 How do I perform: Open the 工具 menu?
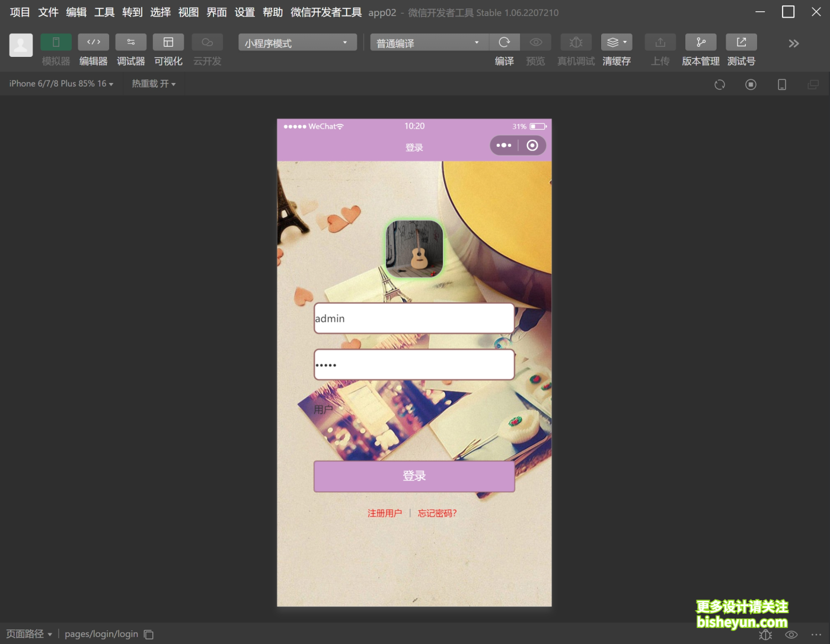coord(104,12)
